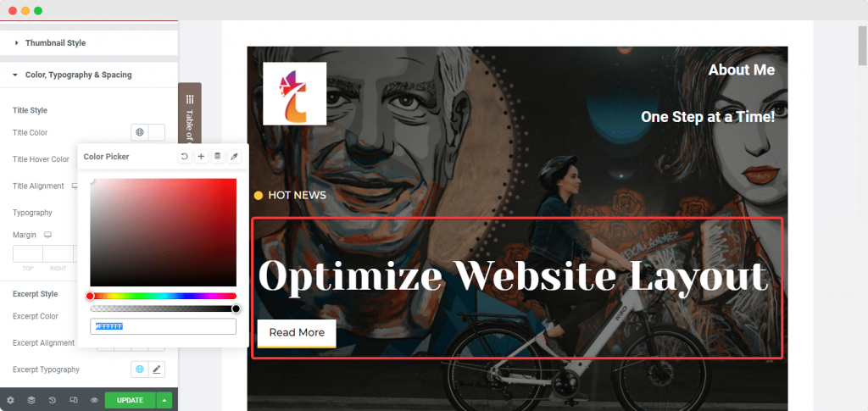The width and height of the screenshot is (868, 411).
Task: Click the Read More button
Action: pyautogui.click(x=297, y=333)
